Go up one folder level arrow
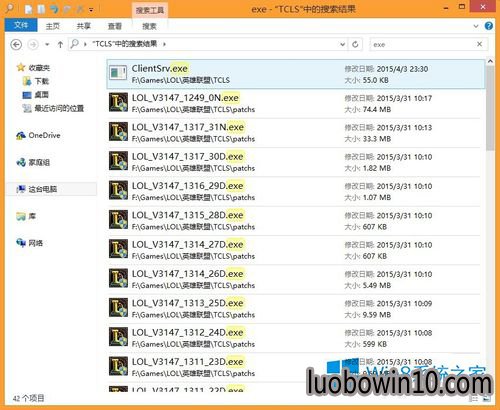This screenshot has height=410, width=500. pyautogui.click(x=60, y=44)
